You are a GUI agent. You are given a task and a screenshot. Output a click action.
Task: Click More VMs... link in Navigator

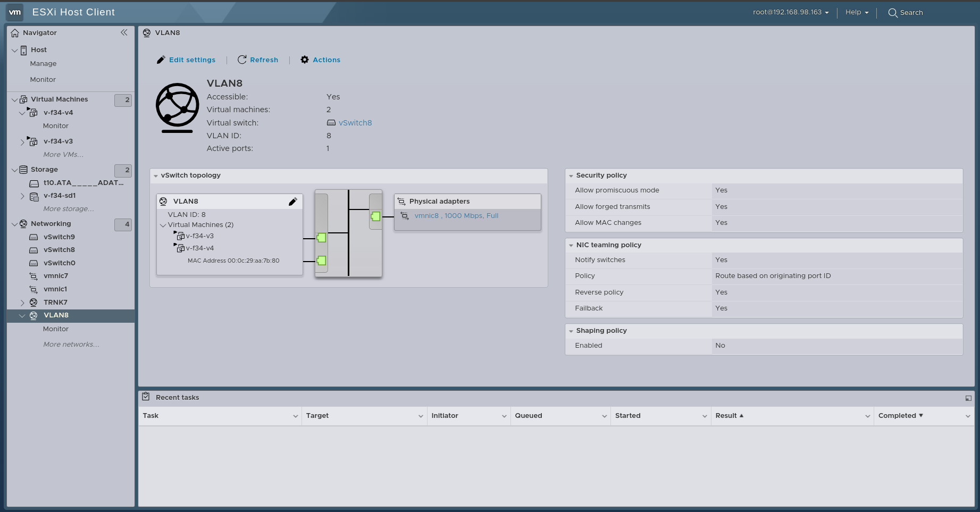pyautogui.click(x=63, y=155)
